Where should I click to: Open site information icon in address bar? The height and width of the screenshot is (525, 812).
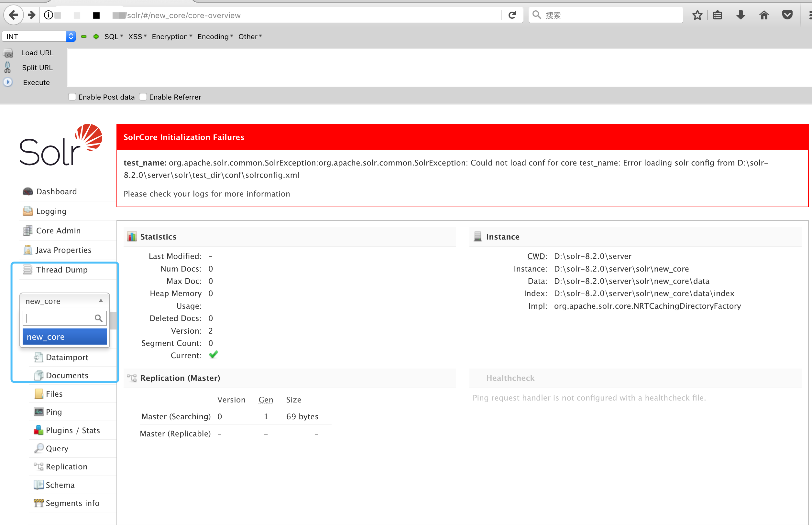pos(49,15)
